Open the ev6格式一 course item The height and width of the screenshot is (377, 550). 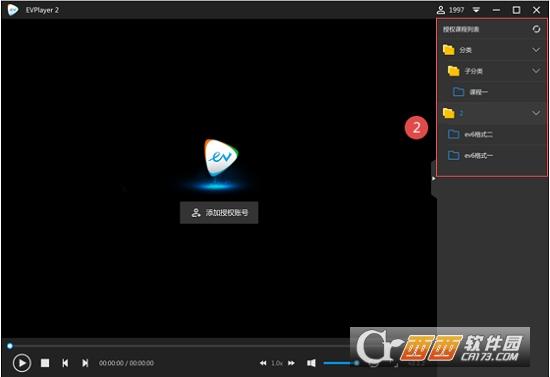[x=492, y=155]
